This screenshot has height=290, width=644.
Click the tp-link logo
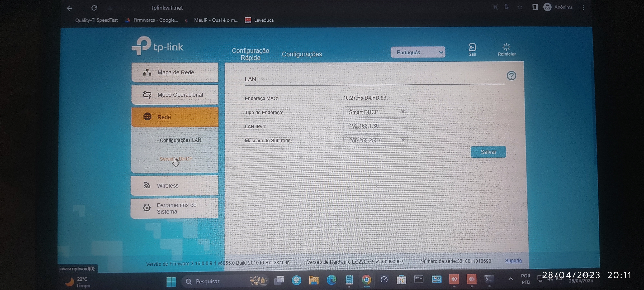click(157, 46)
